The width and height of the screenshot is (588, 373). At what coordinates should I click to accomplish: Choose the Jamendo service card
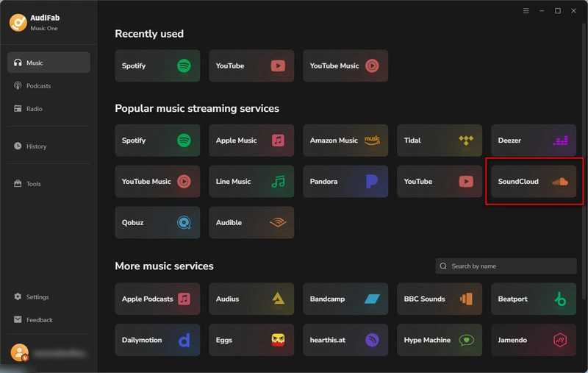coord(534,340)
